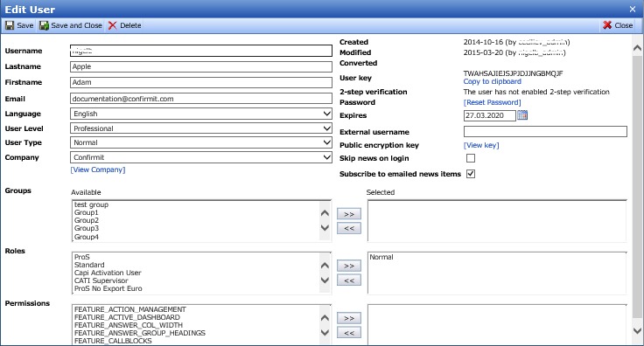The width and height of the screenshot is (644, 346).
Task: Add permission with >> button
Action: pos(349,318)
